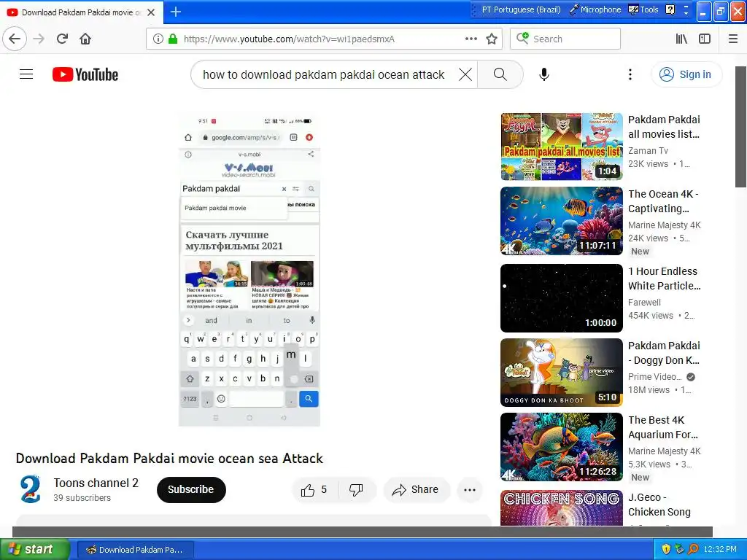Viewport: 747px width, 560px height.
Task: Click the video player area
Action: [x=249, y=270]
